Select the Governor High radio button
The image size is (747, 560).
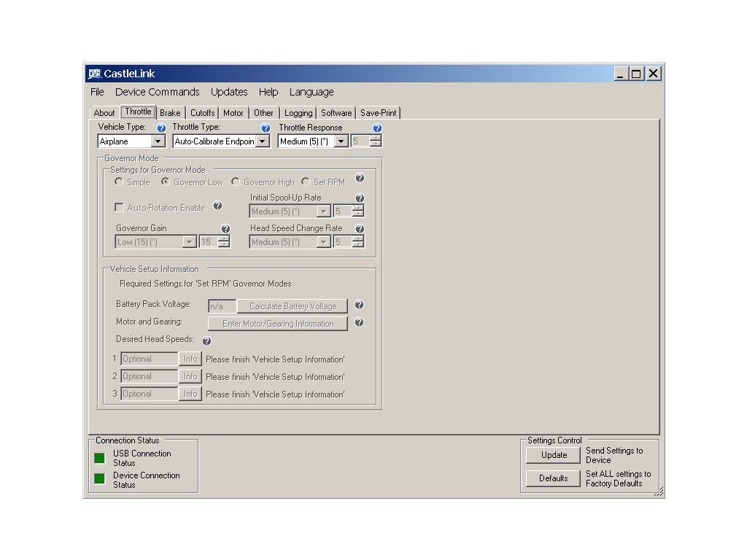pyautogui.click(x=236, y=182)
